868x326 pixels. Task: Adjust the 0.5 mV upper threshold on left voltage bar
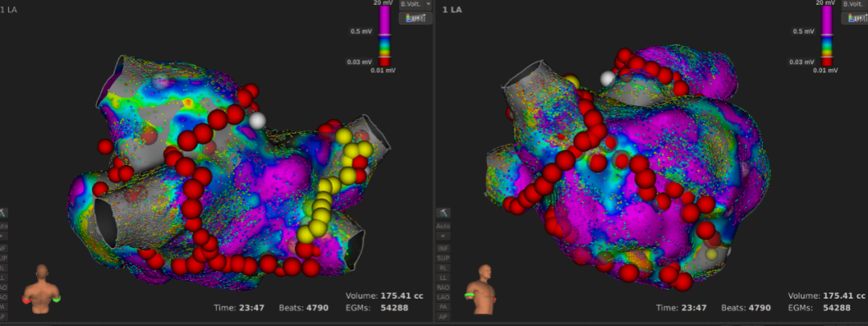click(x=386, y=31)
